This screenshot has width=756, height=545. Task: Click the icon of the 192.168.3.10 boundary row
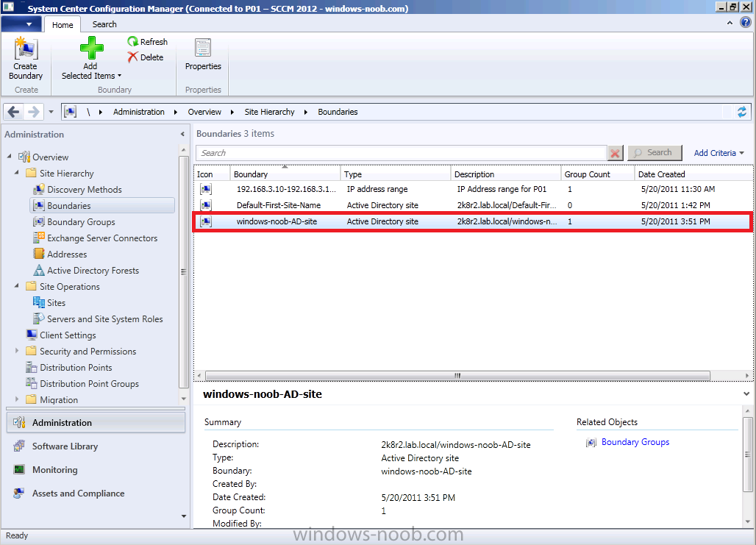point(206,189)
